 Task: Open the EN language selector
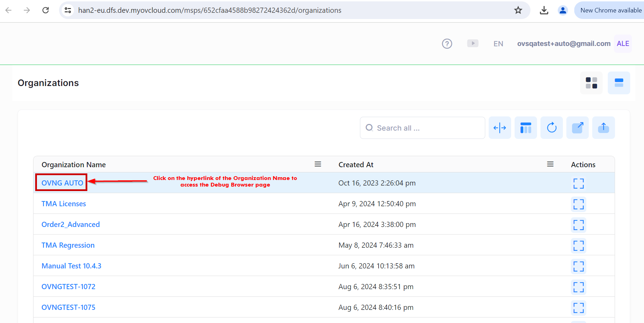click(498, 44)
